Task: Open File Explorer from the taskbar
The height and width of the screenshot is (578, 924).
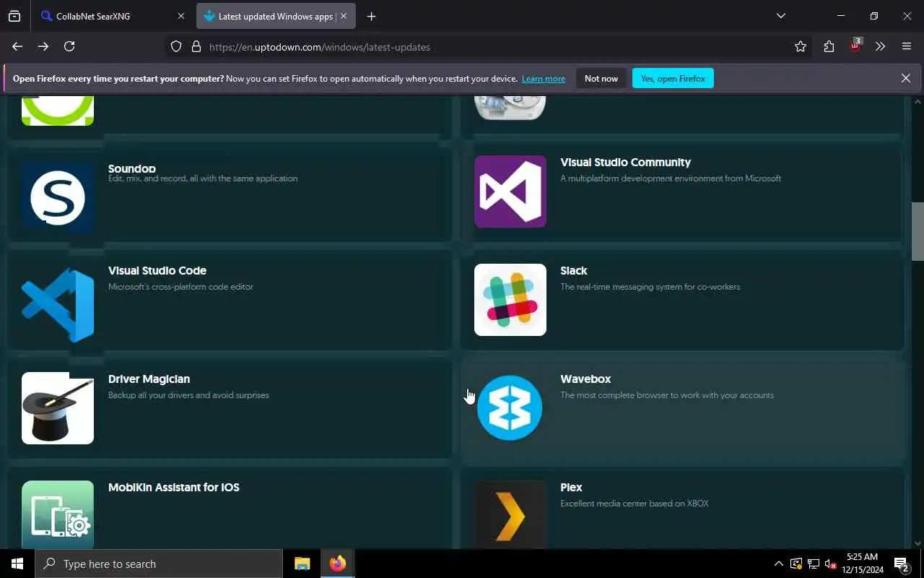Action: pos(302,564)
